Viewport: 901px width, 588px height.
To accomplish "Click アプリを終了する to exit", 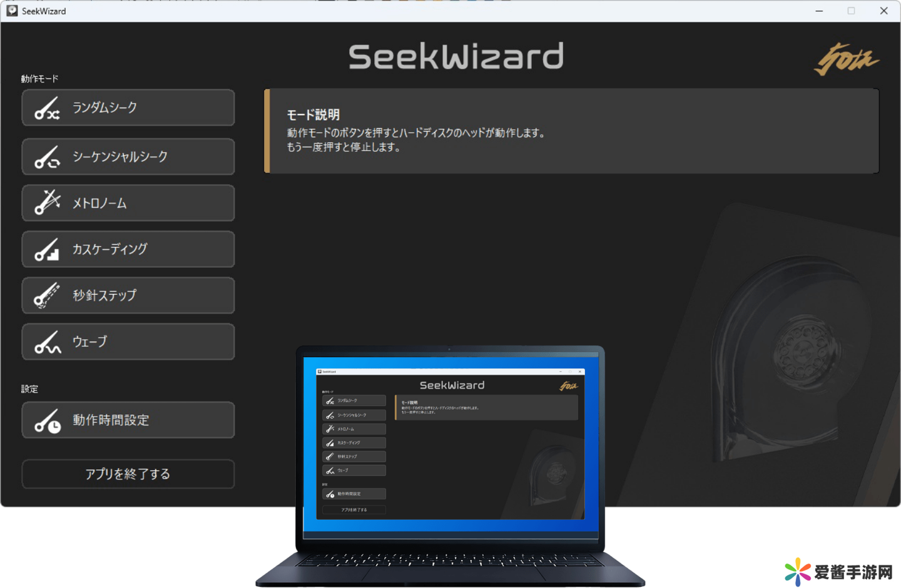I will pyautogui.click(x=128, y=474).
